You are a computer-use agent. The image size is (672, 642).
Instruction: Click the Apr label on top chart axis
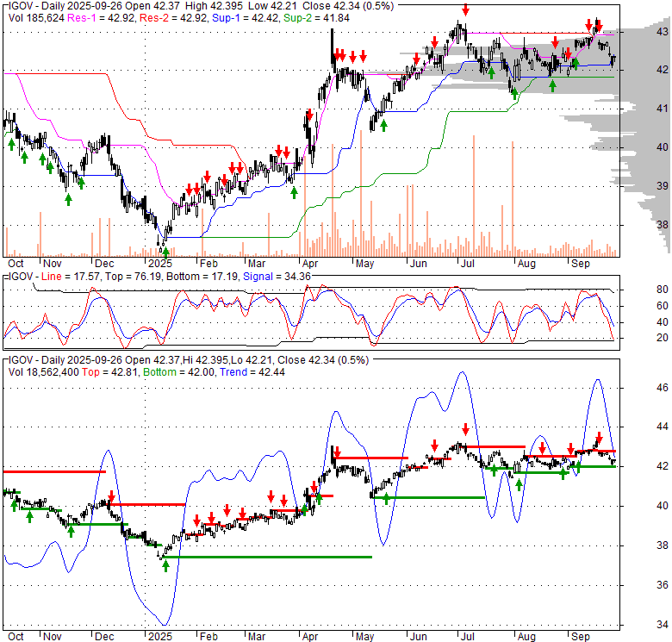[310, 264]
